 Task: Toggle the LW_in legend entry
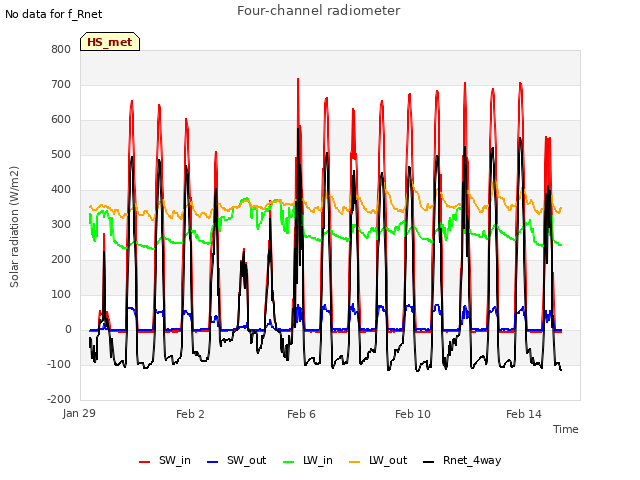tap(308, 461)
